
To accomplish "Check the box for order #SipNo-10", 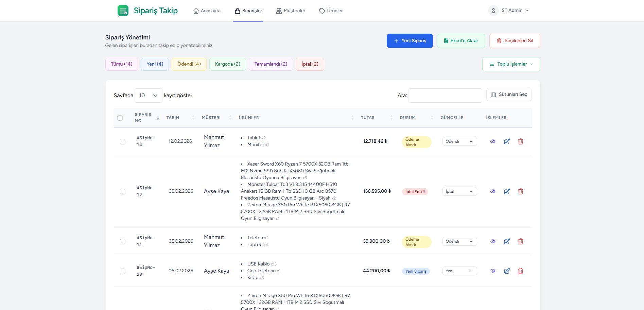I will [123, 271].
